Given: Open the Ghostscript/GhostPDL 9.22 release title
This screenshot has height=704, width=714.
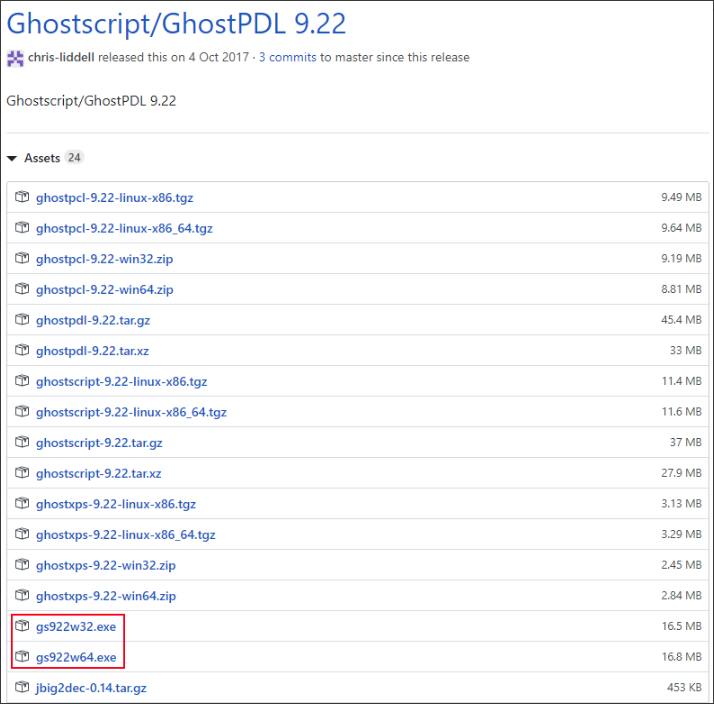Looking at the screenshot, I should [x=176, y=22].
